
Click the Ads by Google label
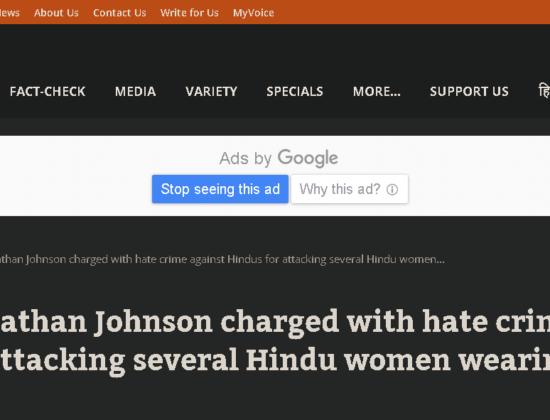pos(279,158)
